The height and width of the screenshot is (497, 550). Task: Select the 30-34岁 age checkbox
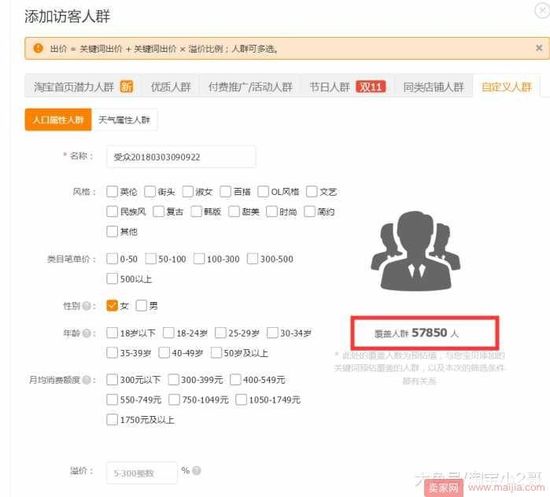coord(273,333)
